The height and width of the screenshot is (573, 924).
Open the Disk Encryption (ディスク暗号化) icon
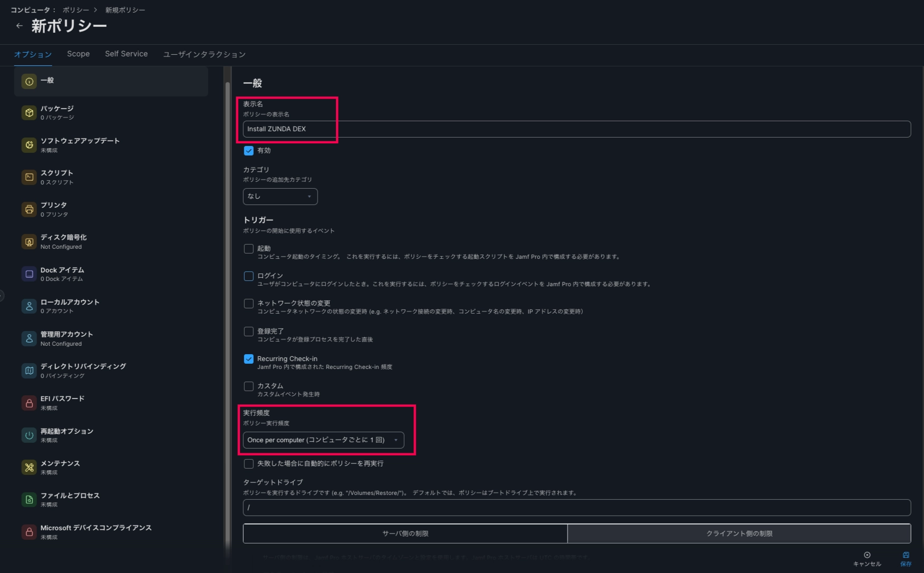tap(29, 241)
